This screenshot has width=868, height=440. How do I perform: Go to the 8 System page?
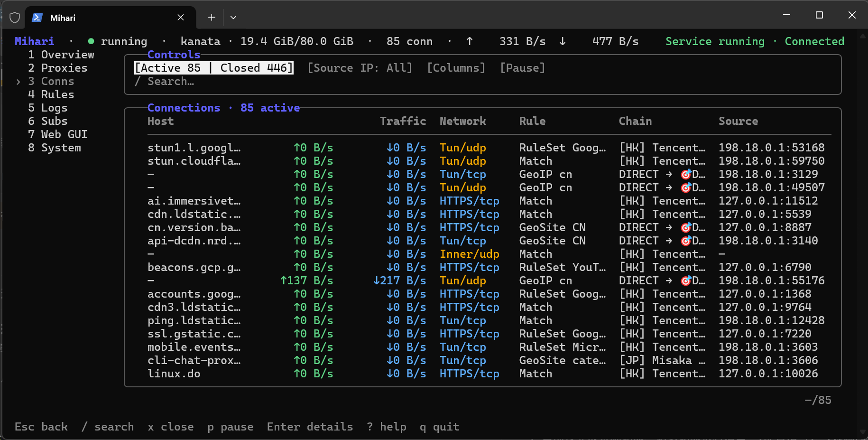click(x=55, y=148)
